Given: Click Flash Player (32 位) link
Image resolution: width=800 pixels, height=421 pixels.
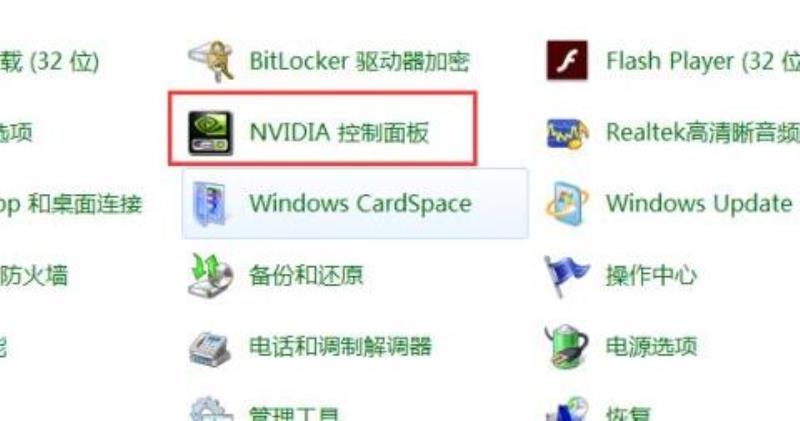Looking at the screenshot, I should 703,61.
